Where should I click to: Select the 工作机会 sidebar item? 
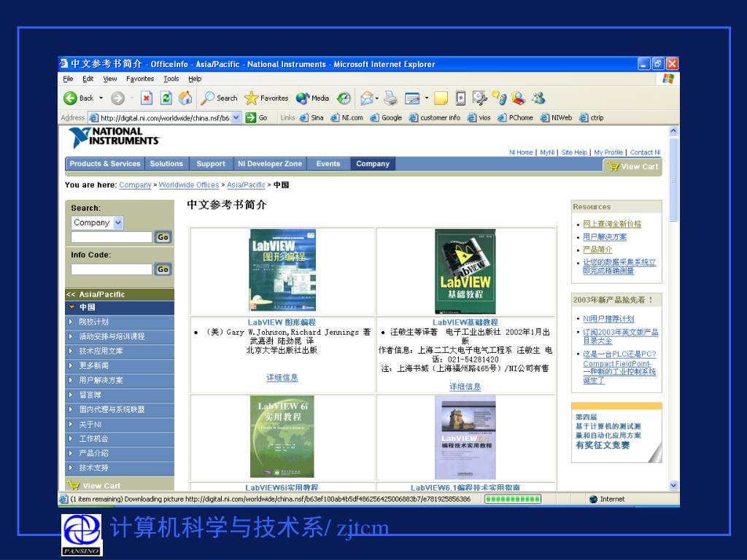(93, 438)
